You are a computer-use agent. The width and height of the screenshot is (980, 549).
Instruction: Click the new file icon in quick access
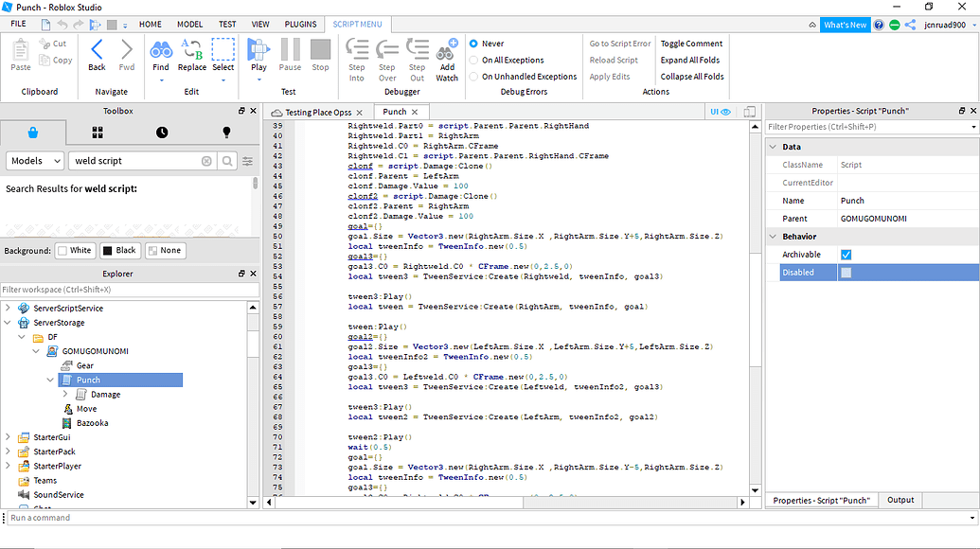point(45,25)
